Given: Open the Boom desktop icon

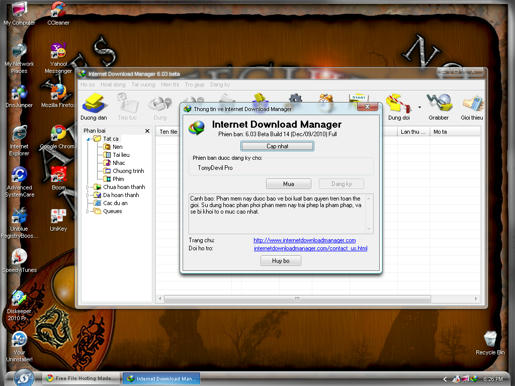Looking at the screenshot, I should tap(58, 179).
